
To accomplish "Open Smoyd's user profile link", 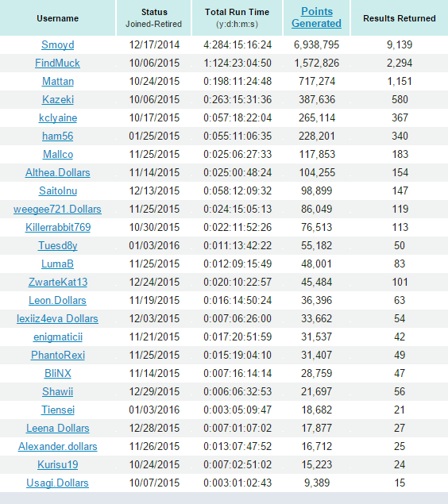I will tap(57, 44).
